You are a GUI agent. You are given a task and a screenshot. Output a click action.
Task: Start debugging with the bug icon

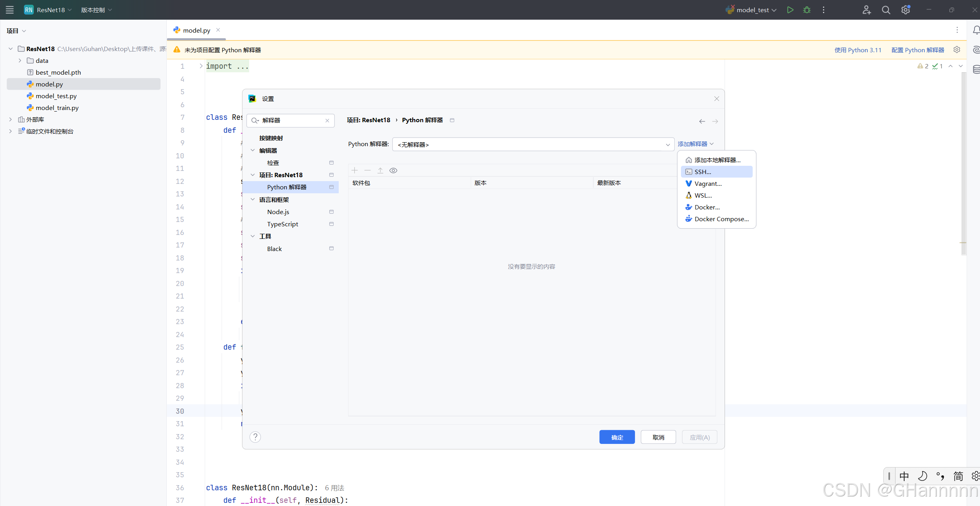point(807,10)
